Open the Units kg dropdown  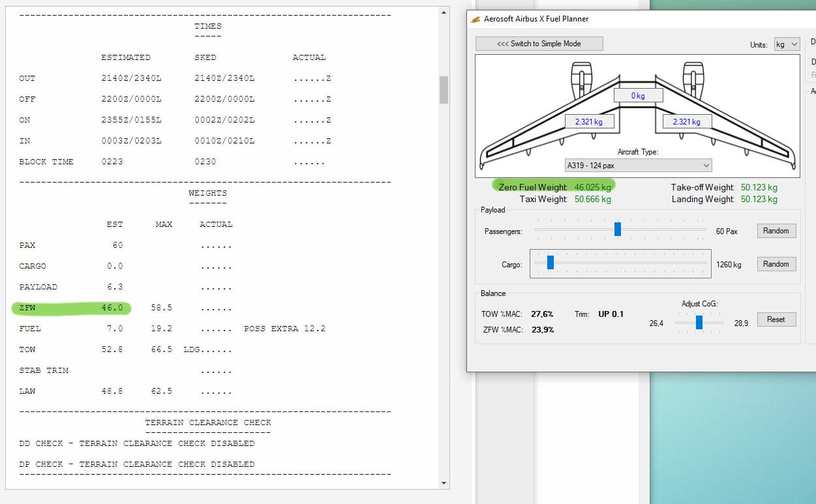pyautogui.click(x=787, y=44)
